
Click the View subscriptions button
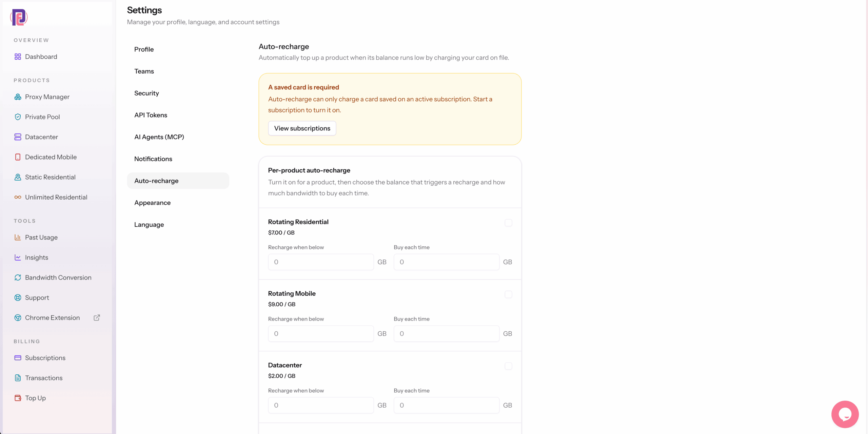(302, 128)
